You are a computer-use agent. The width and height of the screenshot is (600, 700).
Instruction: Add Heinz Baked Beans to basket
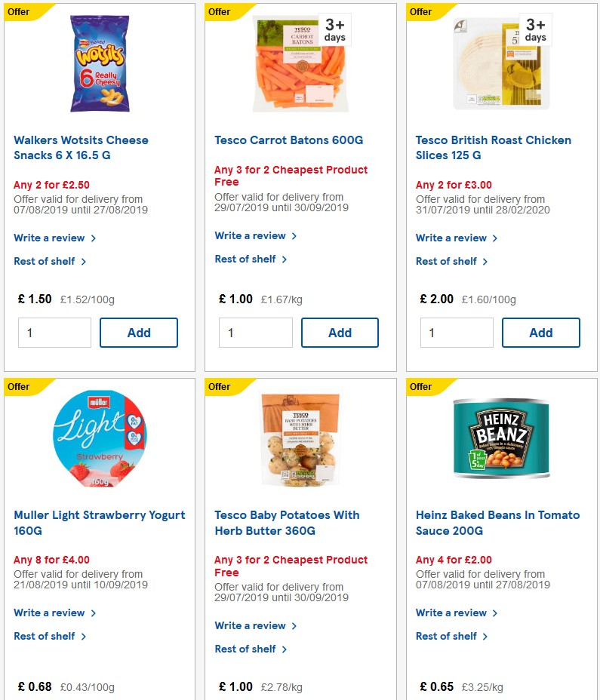541,698
